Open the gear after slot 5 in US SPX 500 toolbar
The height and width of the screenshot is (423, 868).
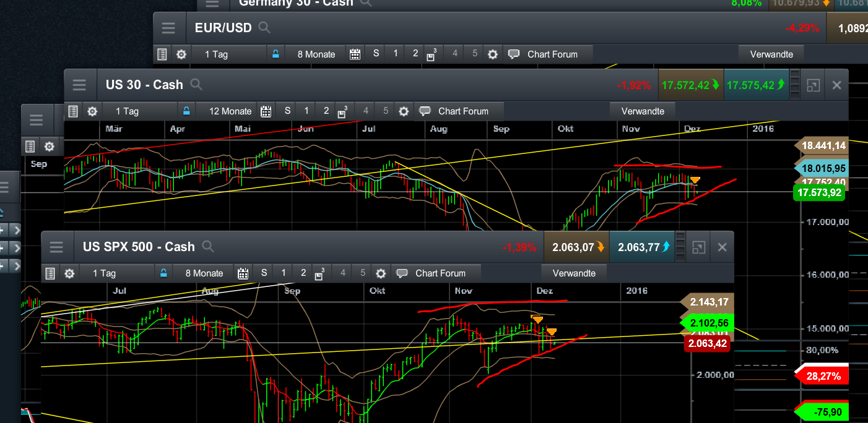pyautogui.click(x=381, y=273)
